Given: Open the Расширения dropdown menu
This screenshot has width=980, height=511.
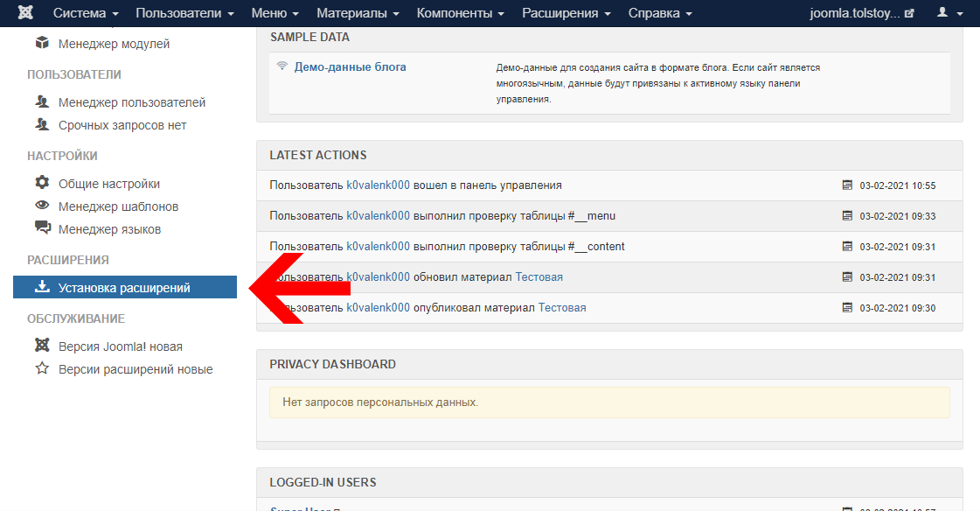Looking at the screenshot, I should tap(566, 13).
